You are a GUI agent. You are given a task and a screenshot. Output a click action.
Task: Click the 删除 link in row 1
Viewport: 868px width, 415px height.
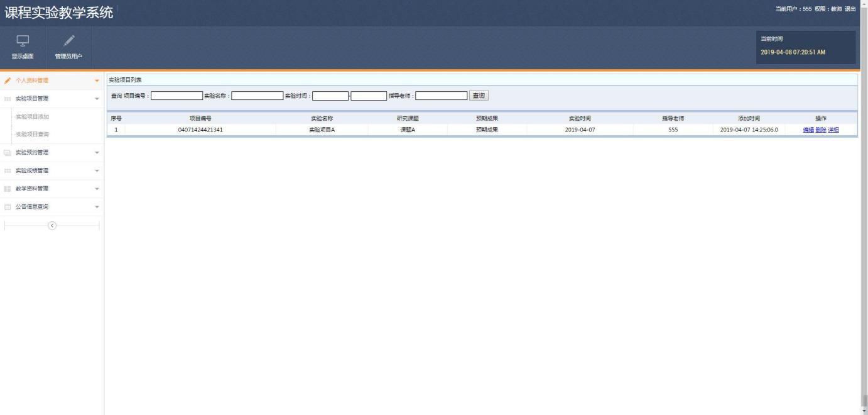pyautogui.click(x=821, y=130)
